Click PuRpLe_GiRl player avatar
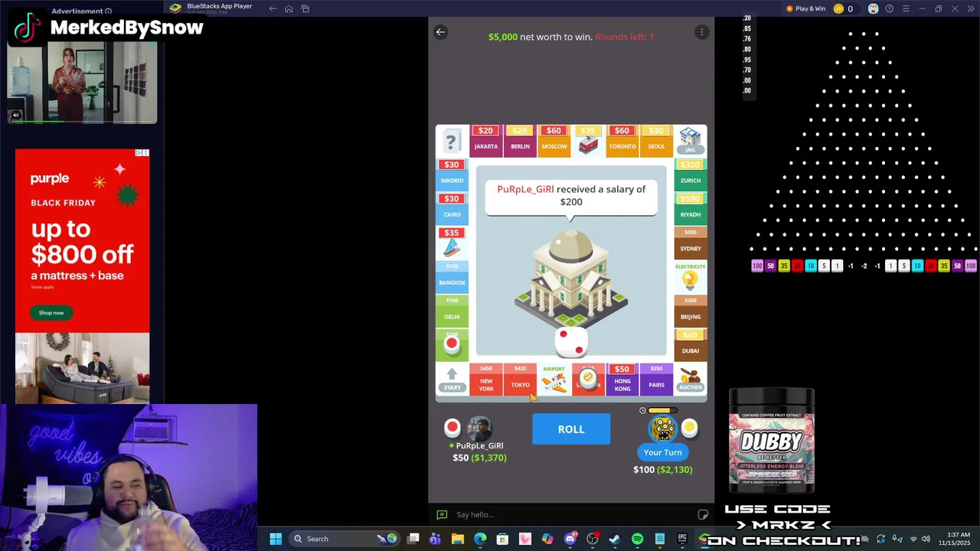 point(479,428)
